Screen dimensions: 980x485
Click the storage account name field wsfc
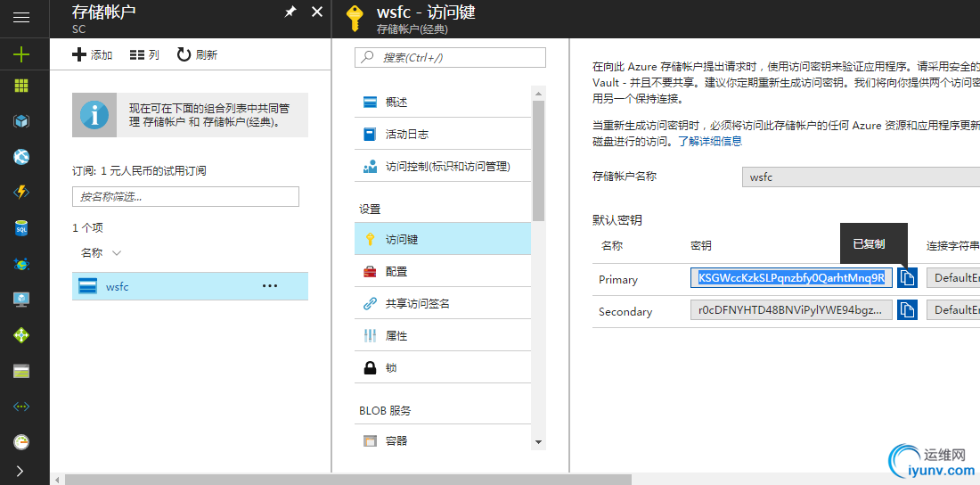coord(861,177)
